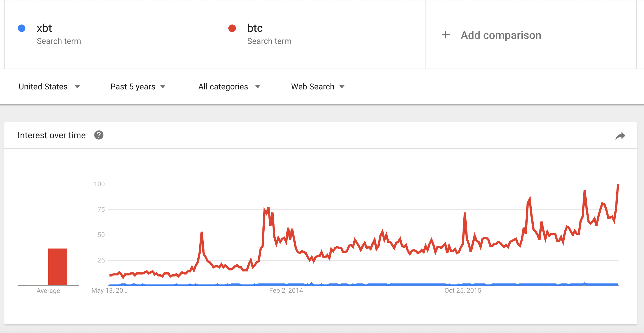The image size is (644, 333).
Task: Click the btc line's final peak point
Action: pyautogui.click(x=618, y=185)
